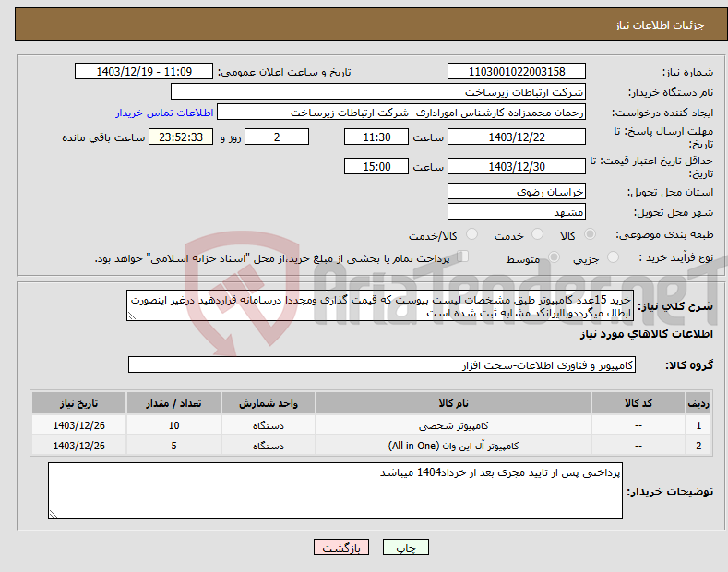Image resolution: width=728 pixels, height=572 pixels.
Task: Click the resize handle of description text area
Action: coord(132,316)
